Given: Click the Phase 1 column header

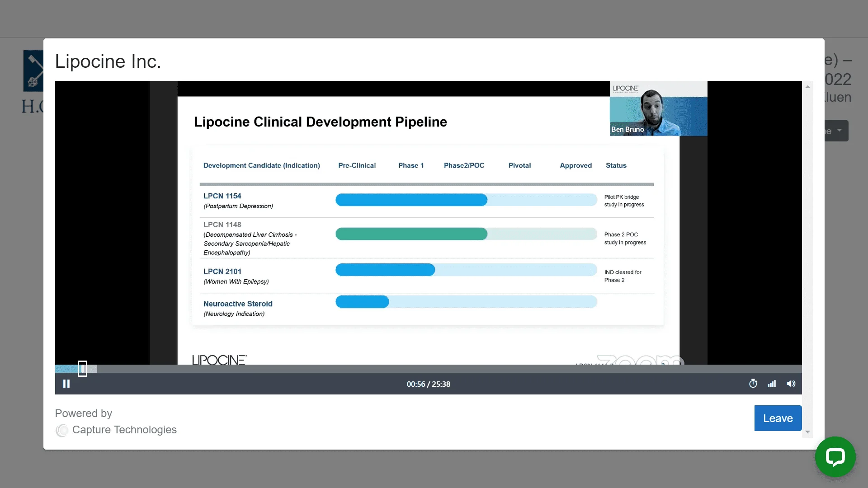Looking at the screenshot, I should tap(411, 165).
